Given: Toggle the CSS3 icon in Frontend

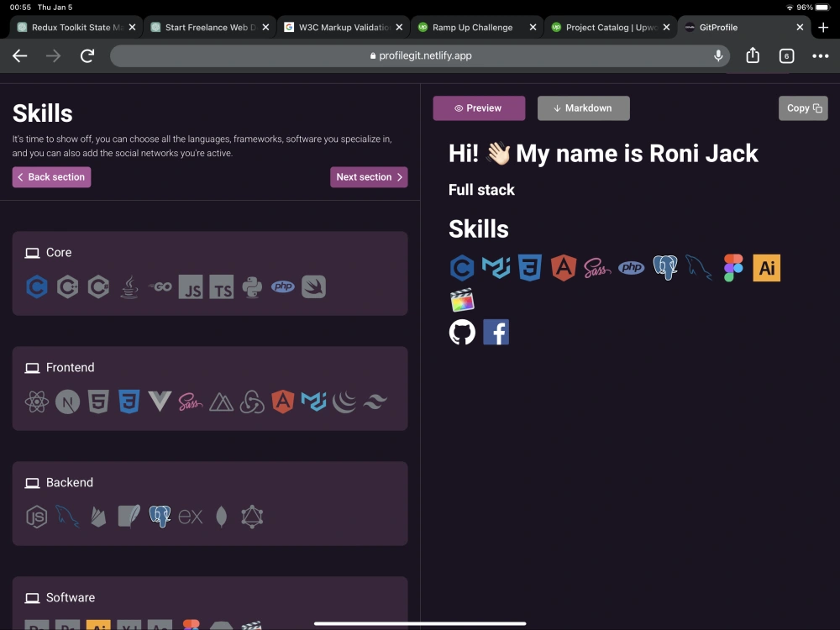Looking at the screenshot, I should [x=129, y=402].
